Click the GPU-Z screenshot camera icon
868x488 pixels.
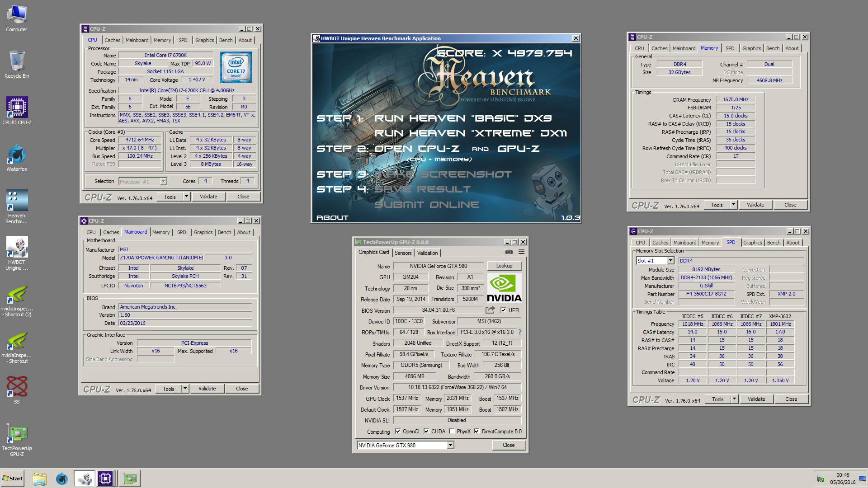pyautogui.click(x=509, y=252)
